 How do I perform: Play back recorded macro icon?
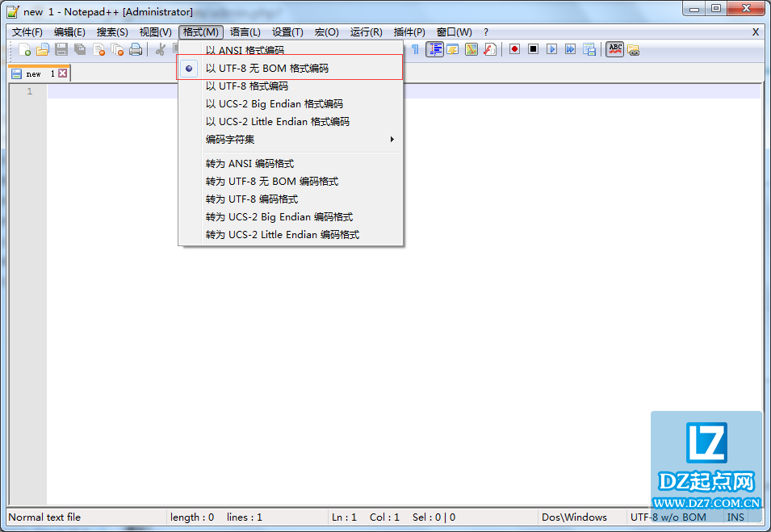[x=551, y=49]
